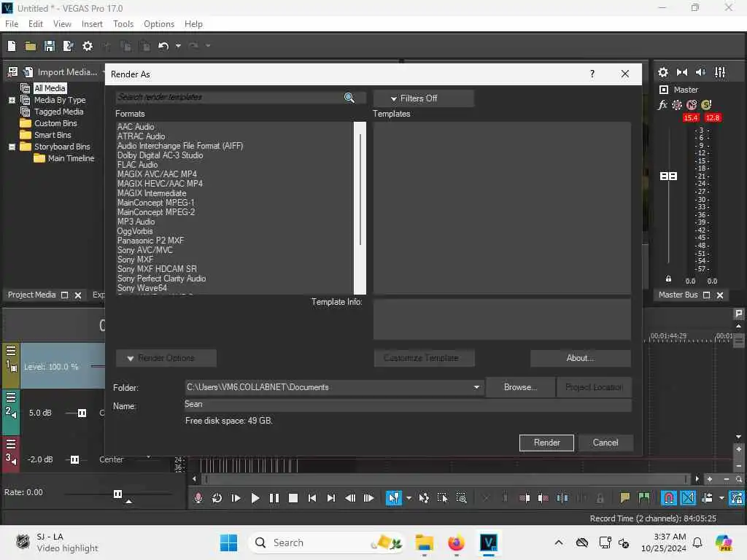Image resolution: width=747 pixels, height=560 pixels.
Task: Select MAGIX AVC/AAC MP4 format
Action: 157,174
